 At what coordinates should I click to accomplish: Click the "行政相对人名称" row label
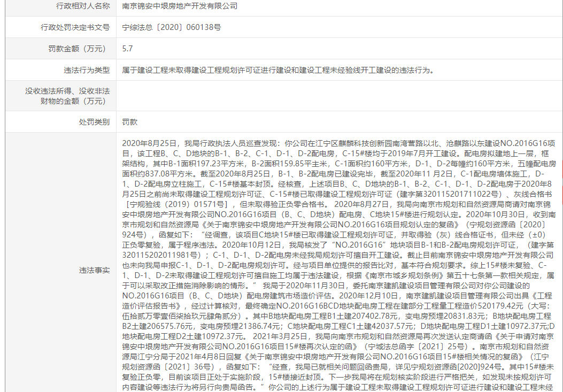[x=83, y=6]
